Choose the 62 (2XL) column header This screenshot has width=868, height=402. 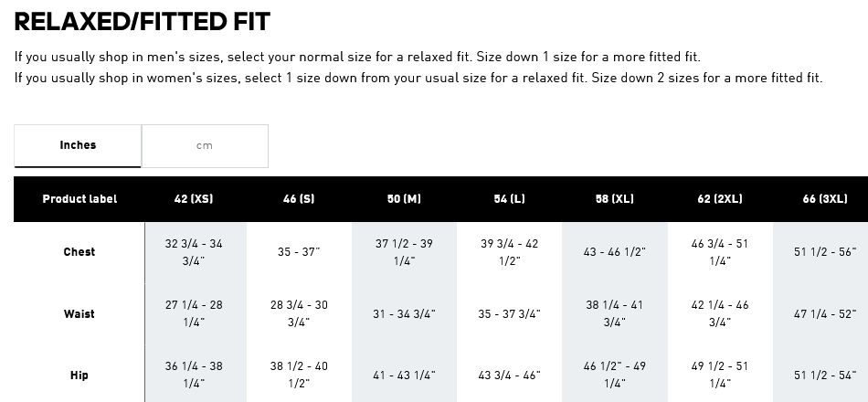coord(720,198)
